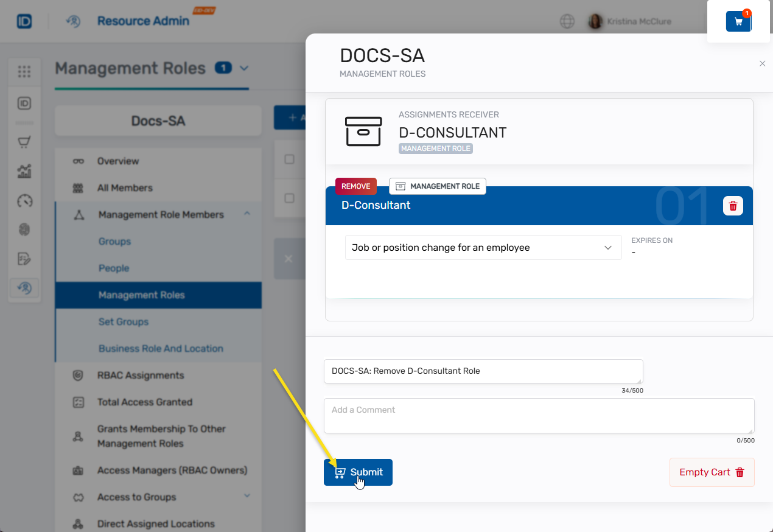773x532 pixels.
Task: Click the red trash icon on D-Consultant
Action: (733, 206)
